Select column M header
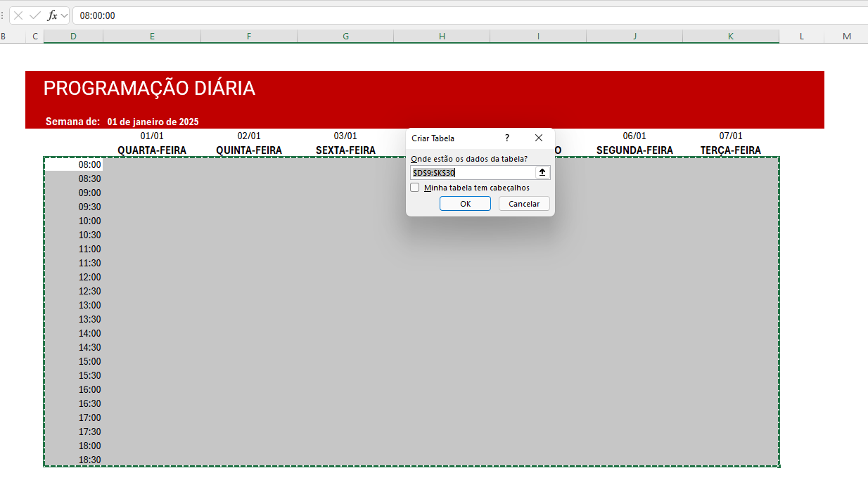 point(846,37)
